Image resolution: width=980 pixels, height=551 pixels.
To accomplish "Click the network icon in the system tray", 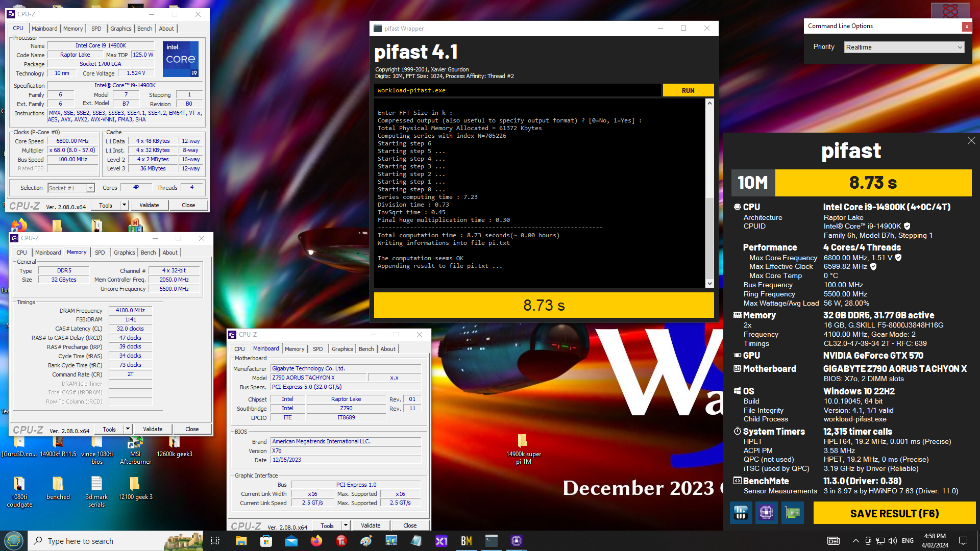I will pyautogui.click(x=880, y=541).
